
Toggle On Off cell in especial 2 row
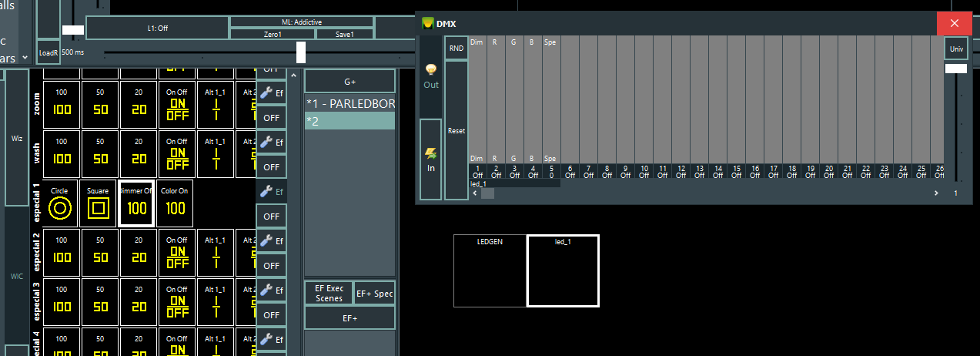(x=177, y=253)
